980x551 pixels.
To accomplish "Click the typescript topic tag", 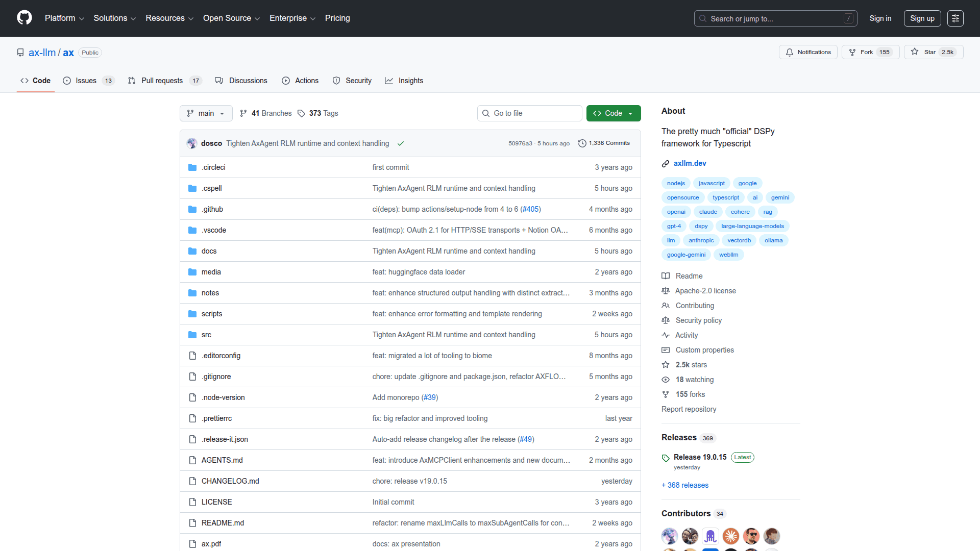I will pyautogui.click(x=726, y=197).
